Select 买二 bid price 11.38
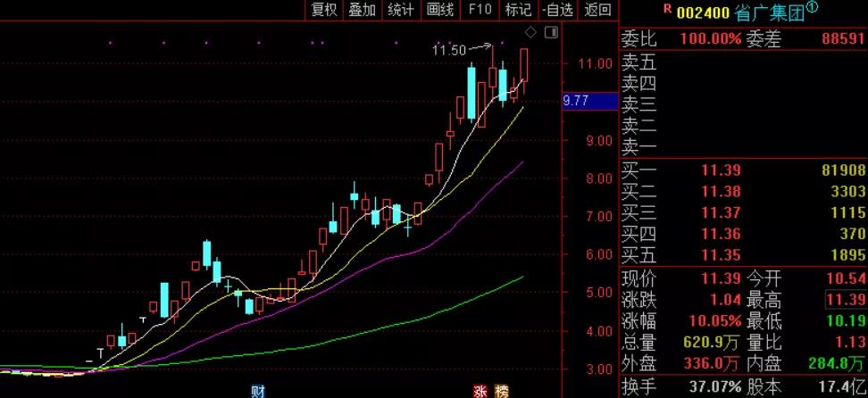This screenshot has width=868, height=398. [722, 192]
